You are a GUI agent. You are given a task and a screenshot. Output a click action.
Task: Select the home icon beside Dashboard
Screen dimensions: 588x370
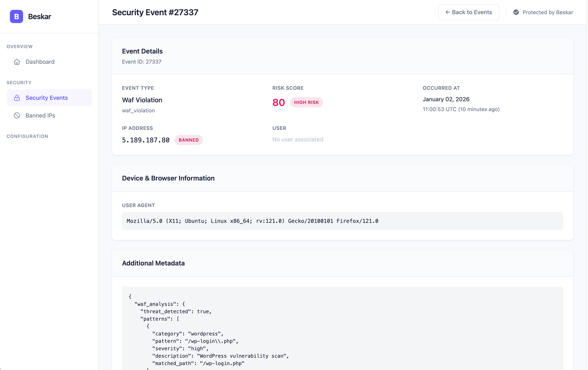[x=17, y=62]
